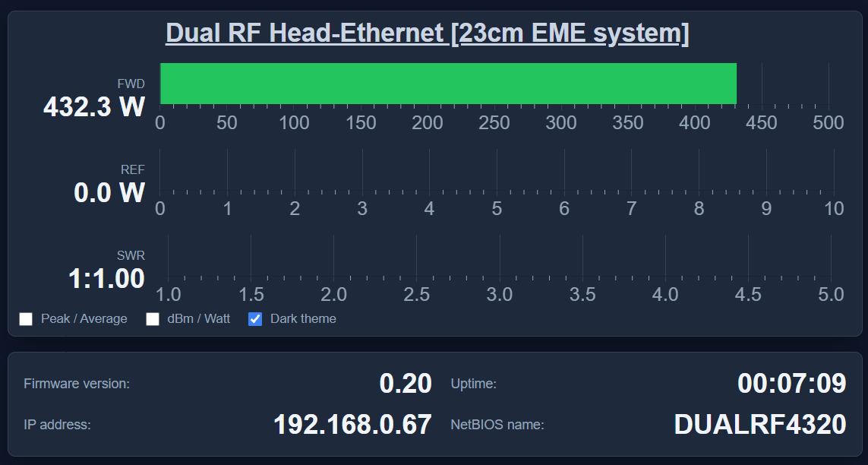The width and height of the screenshot is (868, 465).
Task: Click firmware version value 0.20
Action: coord(406,383)
